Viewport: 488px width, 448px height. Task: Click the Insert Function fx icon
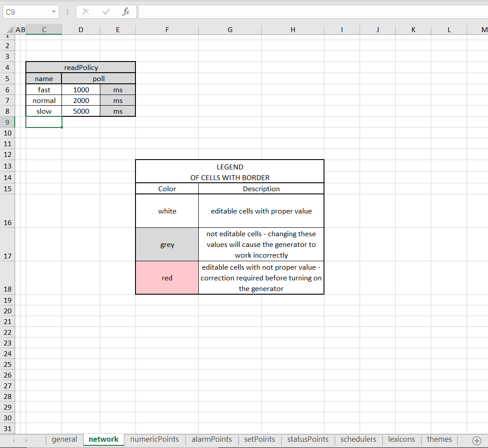126,12
